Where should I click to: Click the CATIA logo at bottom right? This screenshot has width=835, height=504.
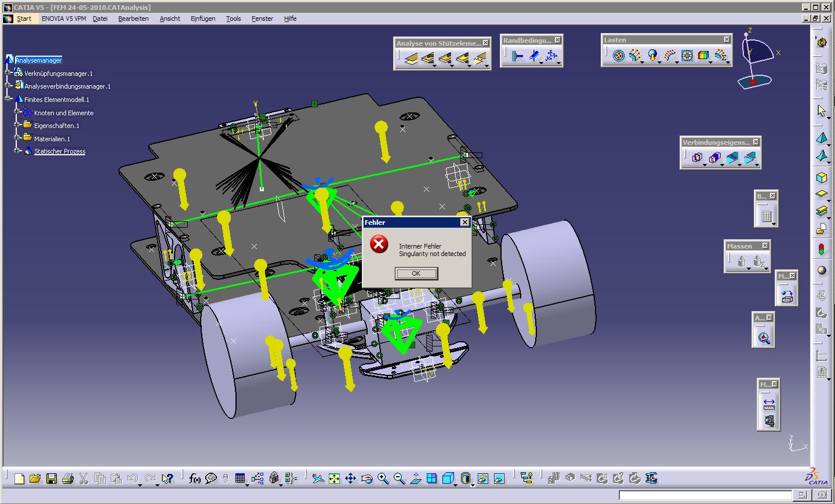[816, 477]
